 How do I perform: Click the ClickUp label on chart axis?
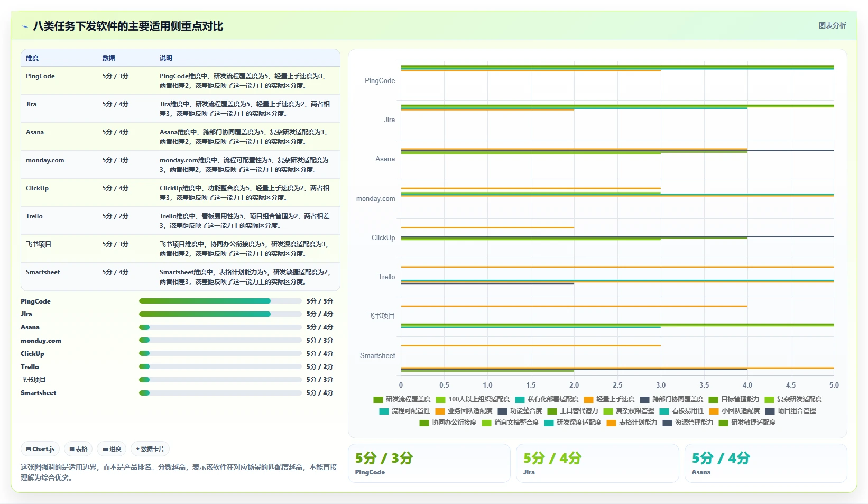[x=383, y=238]
